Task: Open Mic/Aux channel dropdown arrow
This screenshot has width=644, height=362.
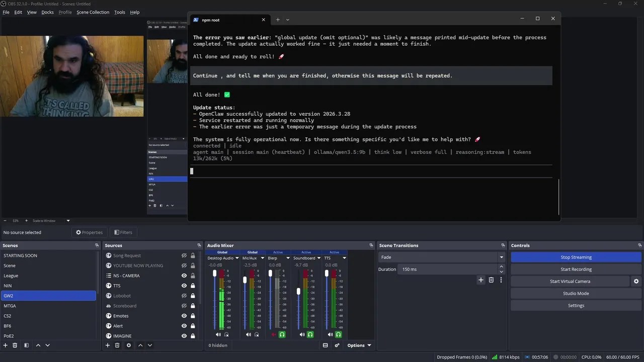Action: click(262, 258)
